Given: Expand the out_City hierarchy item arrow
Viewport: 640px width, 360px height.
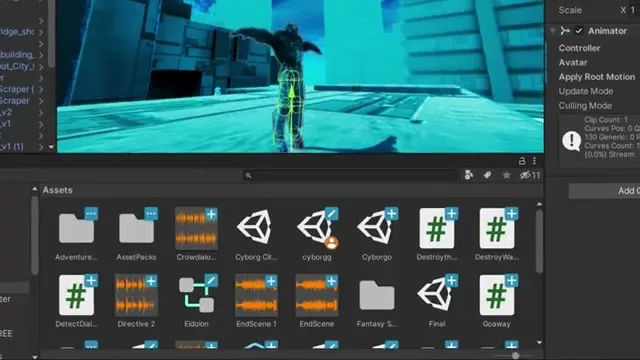Looking at the screenshot, I should point(41,66).
